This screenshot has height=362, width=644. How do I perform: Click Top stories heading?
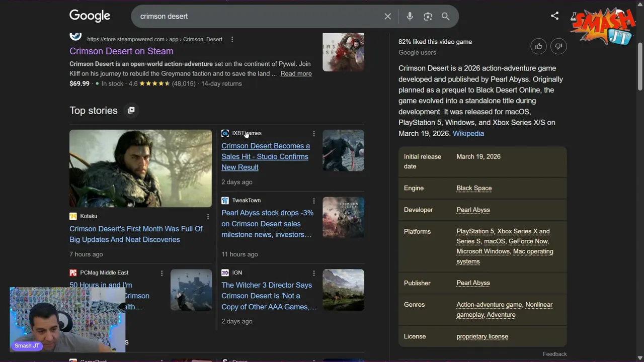pos(94,110)
